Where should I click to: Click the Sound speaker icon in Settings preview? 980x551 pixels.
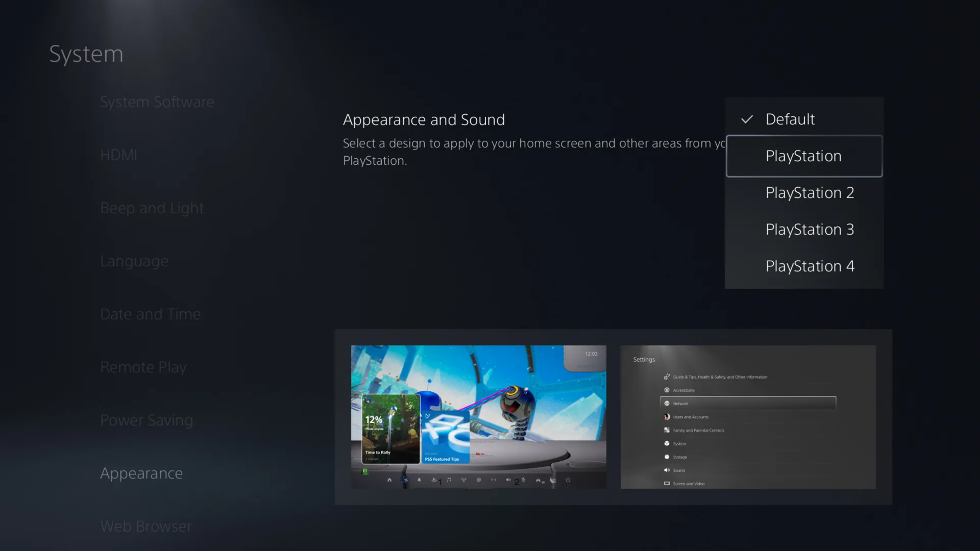[667, 470]
